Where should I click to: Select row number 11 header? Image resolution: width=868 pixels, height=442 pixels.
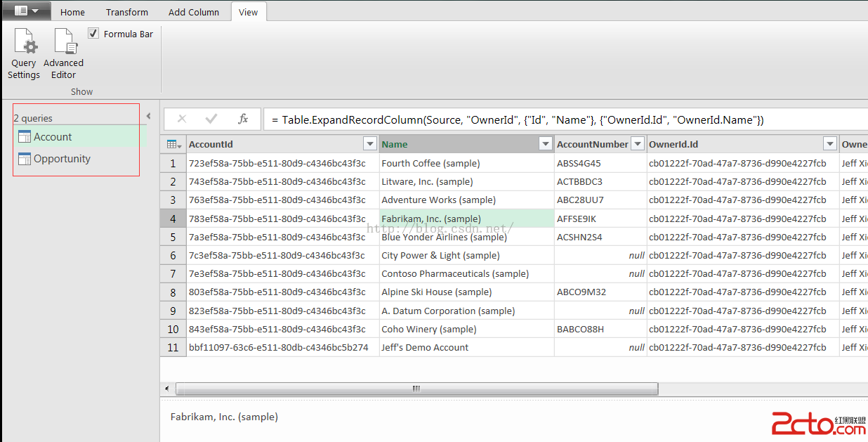173,347
